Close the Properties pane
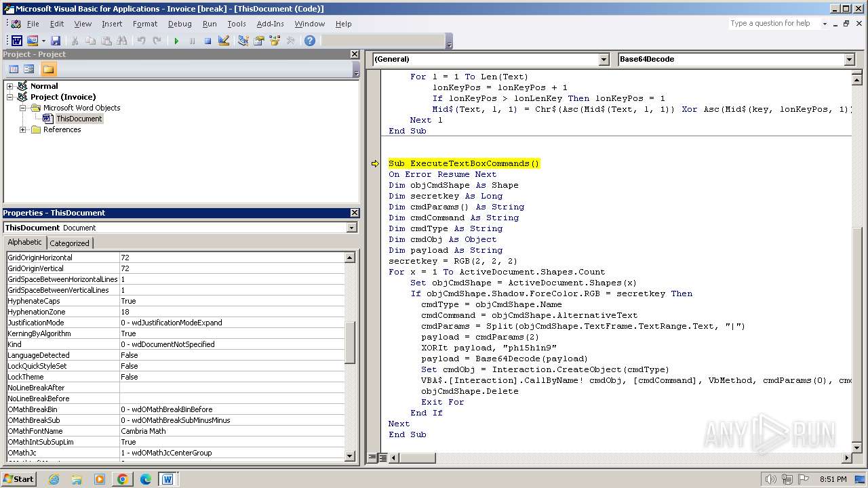This screenshot has width=868, height=488. (355, 213)
